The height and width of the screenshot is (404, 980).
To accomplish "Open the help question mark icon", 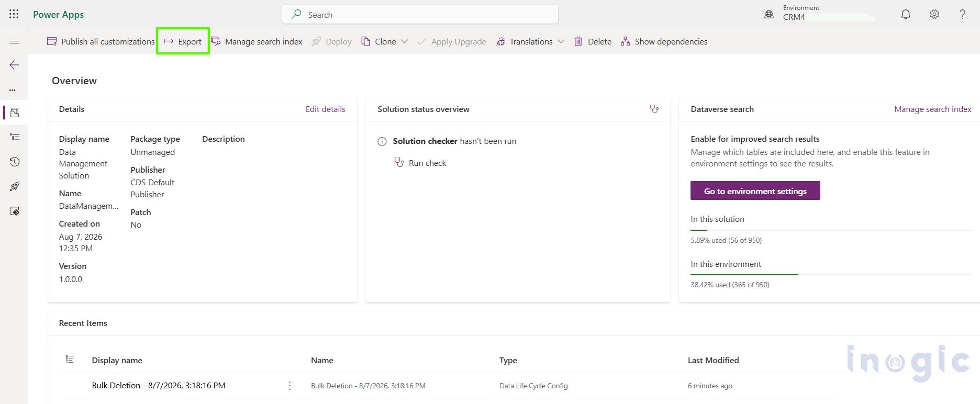I will pos(962,15).
